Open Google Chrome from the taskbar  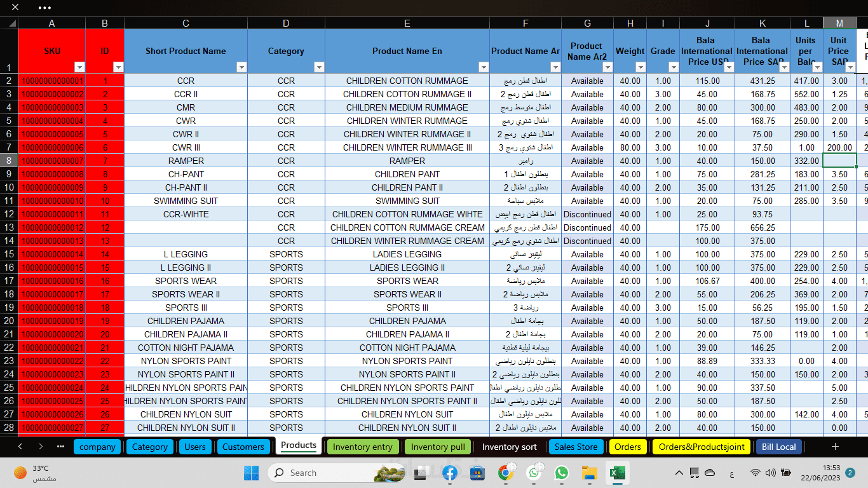click(506, 473)
